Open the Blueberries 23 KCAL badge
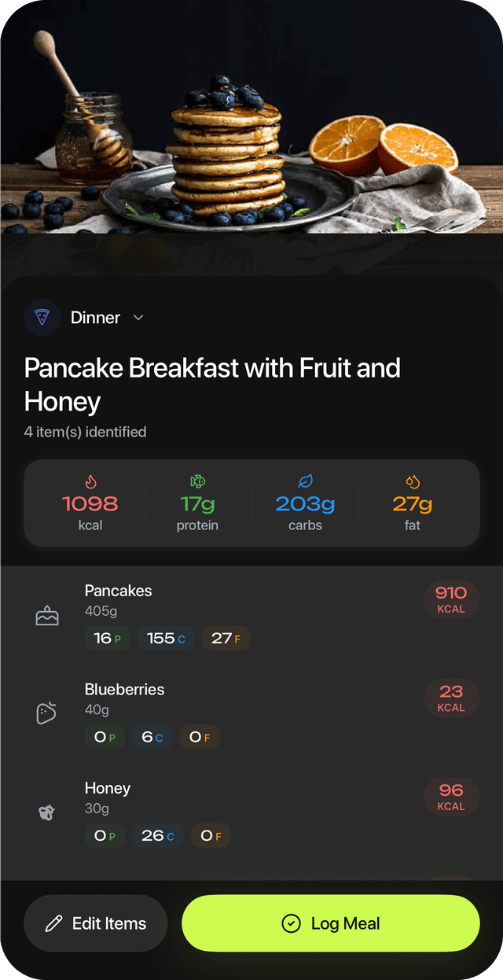The image size is (503, 980). pos(452,698)
